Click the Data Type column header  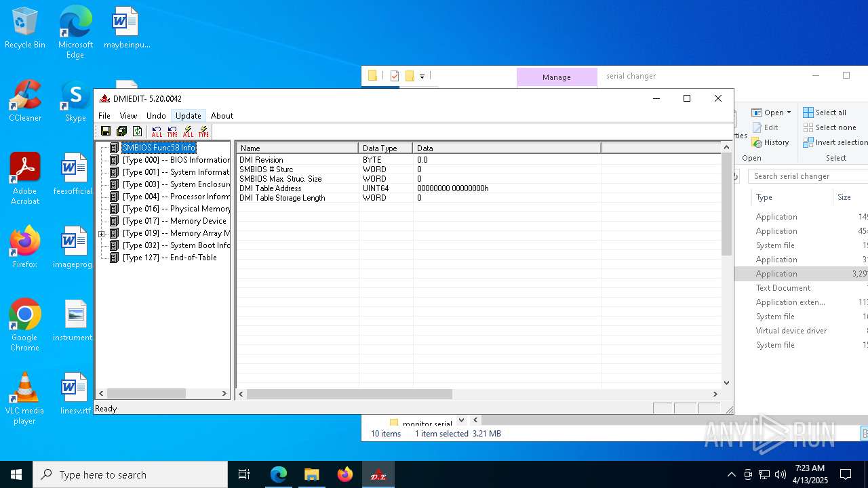pyautogui.click(x=385, y=148)
